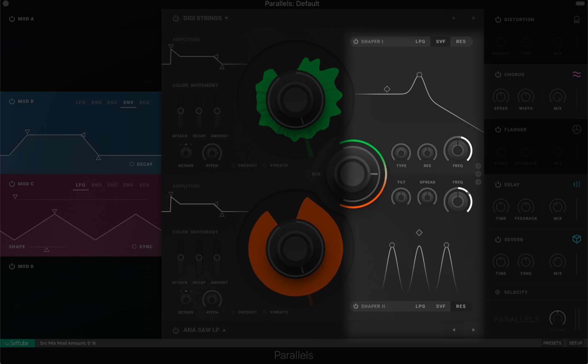This screenshot has width=588, height=364.
Task: Select LFO tab in MOD C
Action: point(81,185)
